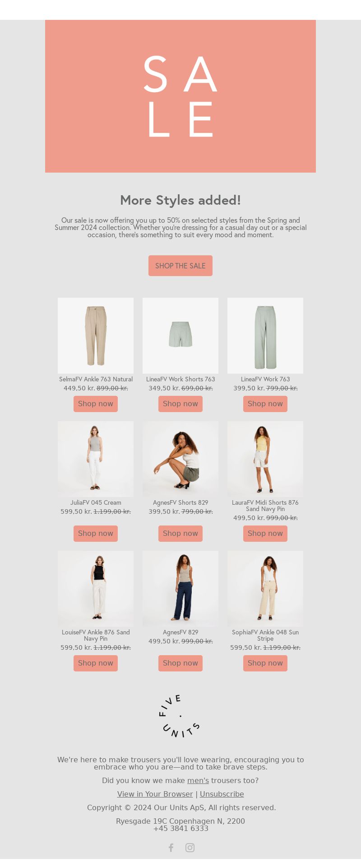Open SelmaFV Ankle 763 Natural product image

pos(96,336)
